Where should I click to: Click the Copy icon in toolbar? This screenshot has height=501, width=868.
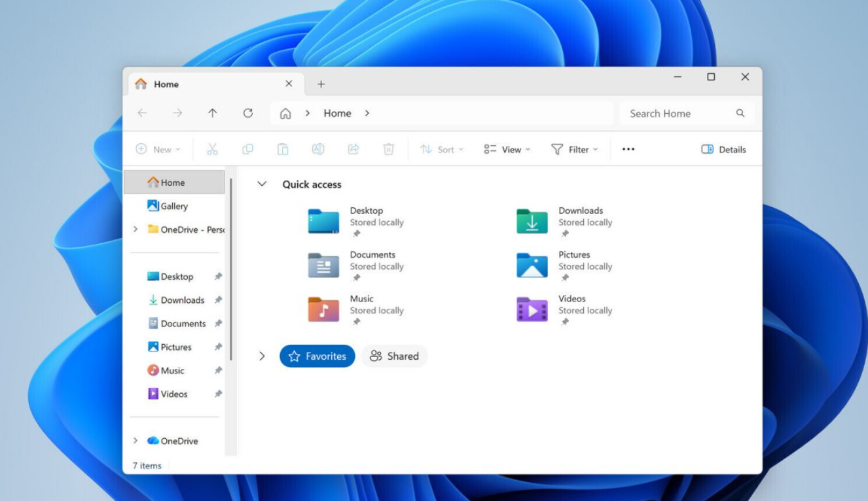coord(247,149)
